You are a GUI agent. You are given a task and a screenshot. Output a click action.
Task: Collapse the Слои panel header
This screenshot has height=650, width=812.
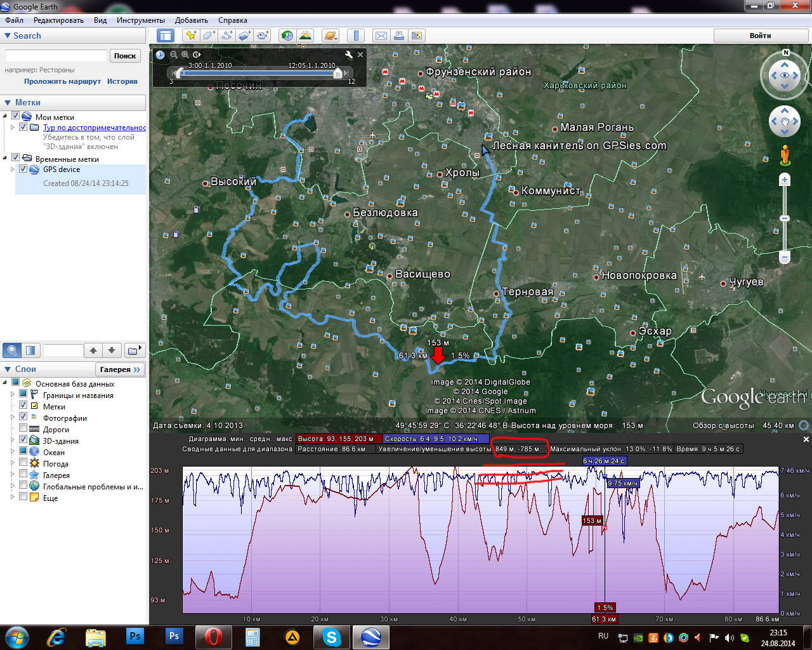pyautogui.click(x=8, y=369)
